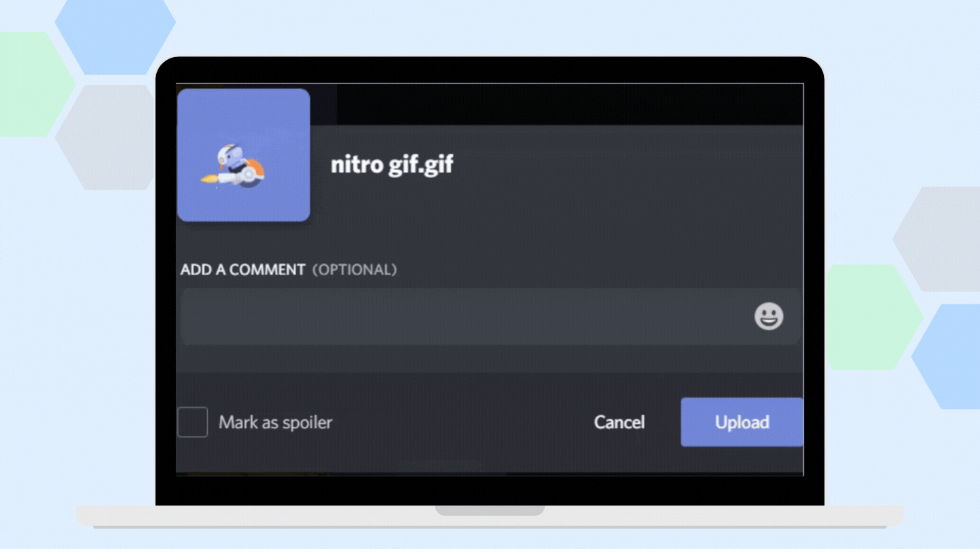The image size is (980, 549).
Task: Select the nitro gif.gif file name
Action: [392, 165]
